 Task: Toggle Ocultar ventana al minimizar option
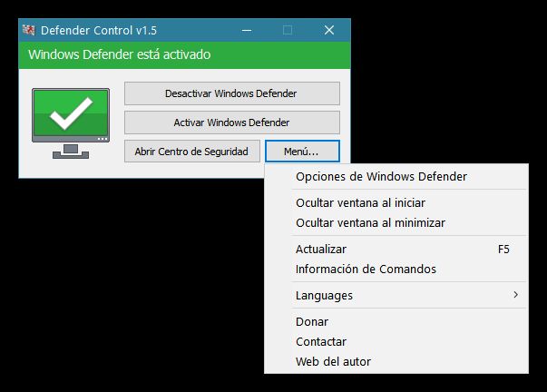pyautogui.click(x=396, y=222)
